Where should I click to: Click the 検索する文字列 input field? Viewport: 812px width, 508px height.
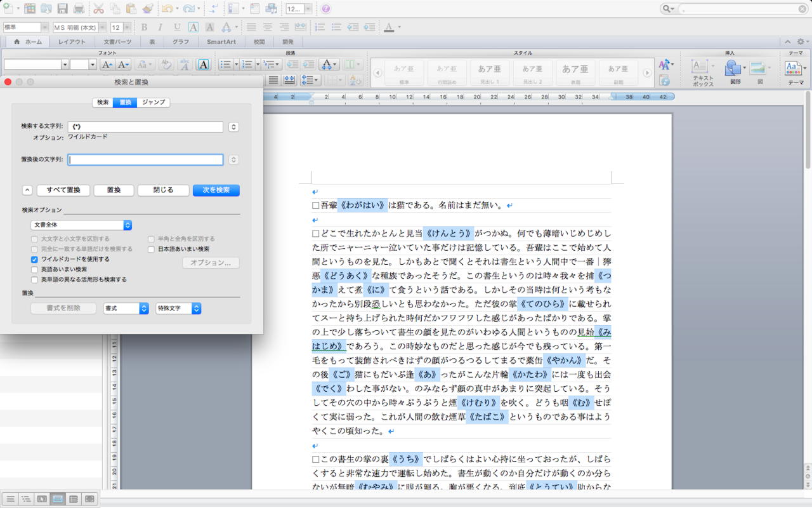coord(145,127)
